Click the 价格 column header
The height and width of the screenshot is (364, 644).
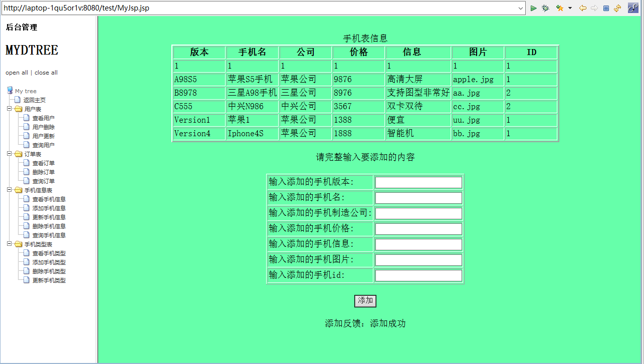tap(359, 53)
